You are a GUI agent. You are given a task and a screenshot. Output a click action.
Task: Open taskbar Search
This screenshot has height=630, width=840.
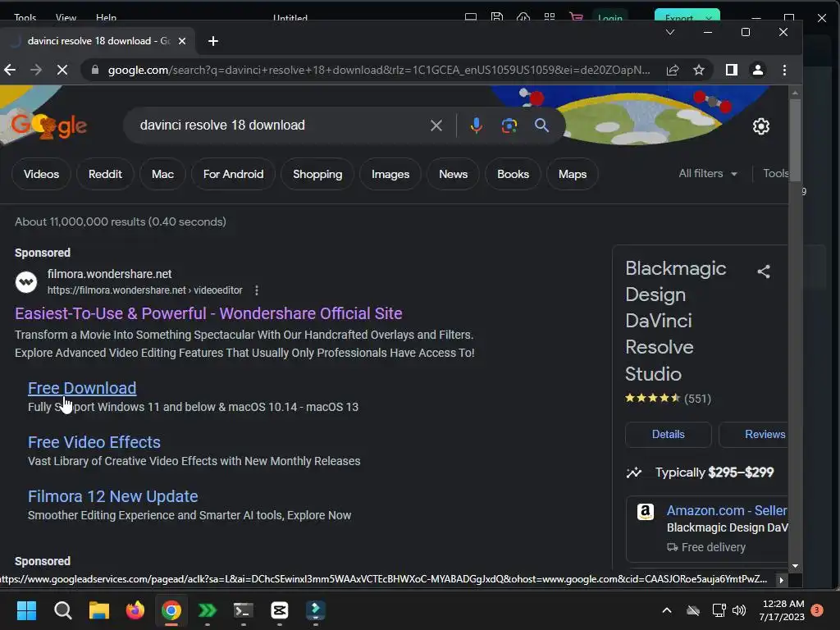tap(62, 610)
